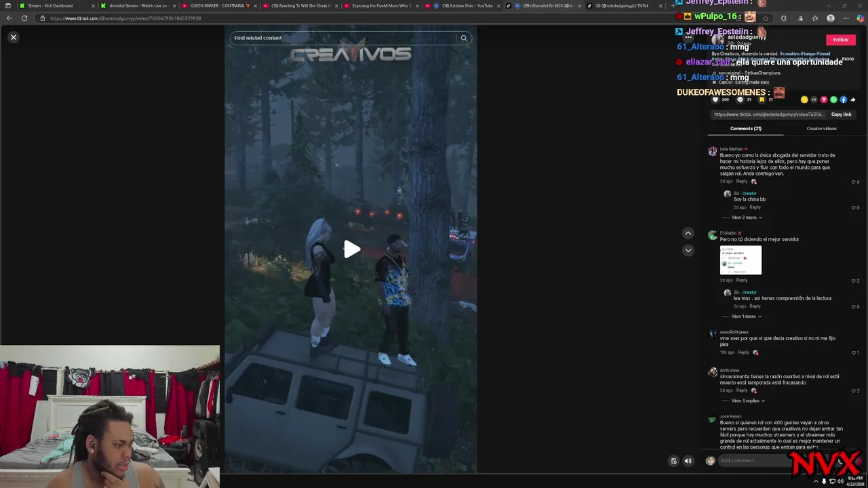868x488 pixels.
Task: Expand View 1 more reply
Action: click(747, 317)
